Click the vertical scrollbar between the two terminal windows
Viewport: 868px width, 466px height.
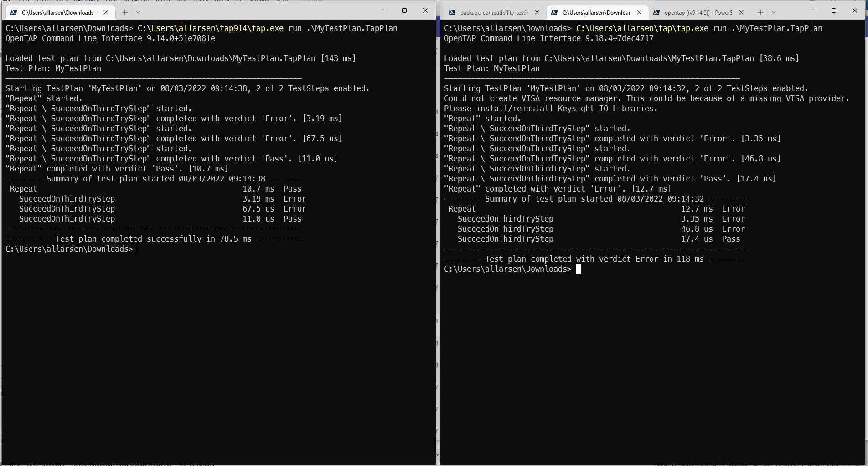(438, 228)
